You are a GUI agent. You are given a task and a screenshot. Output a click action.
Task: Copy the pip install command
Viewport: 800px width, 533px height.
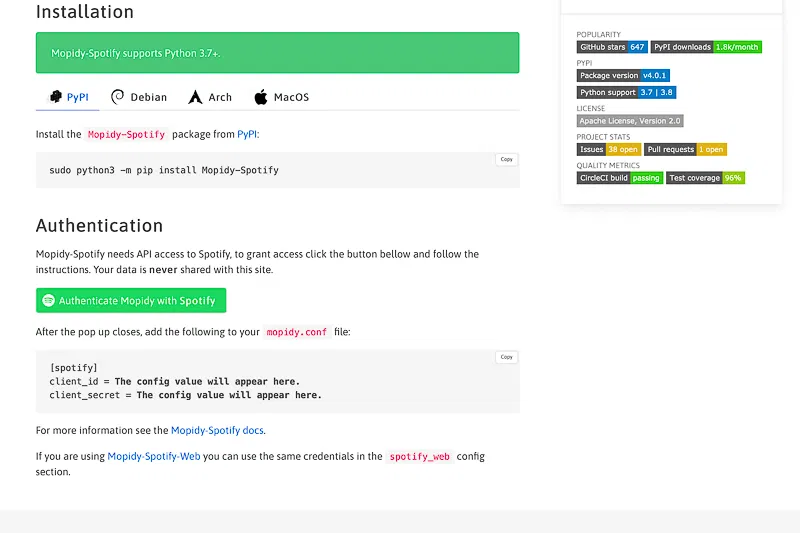[x=506, y=159]
